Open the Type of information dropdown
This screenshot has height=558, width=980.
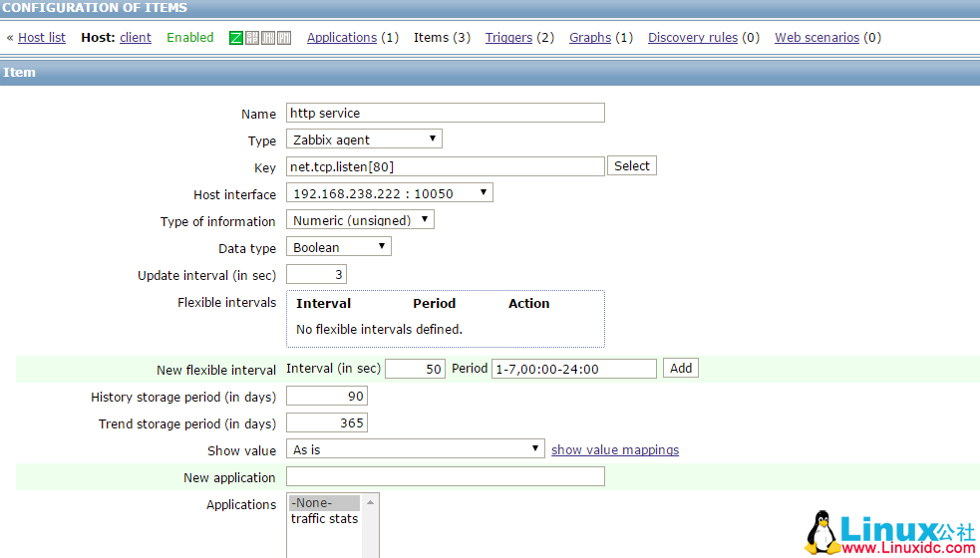[360, 220]
